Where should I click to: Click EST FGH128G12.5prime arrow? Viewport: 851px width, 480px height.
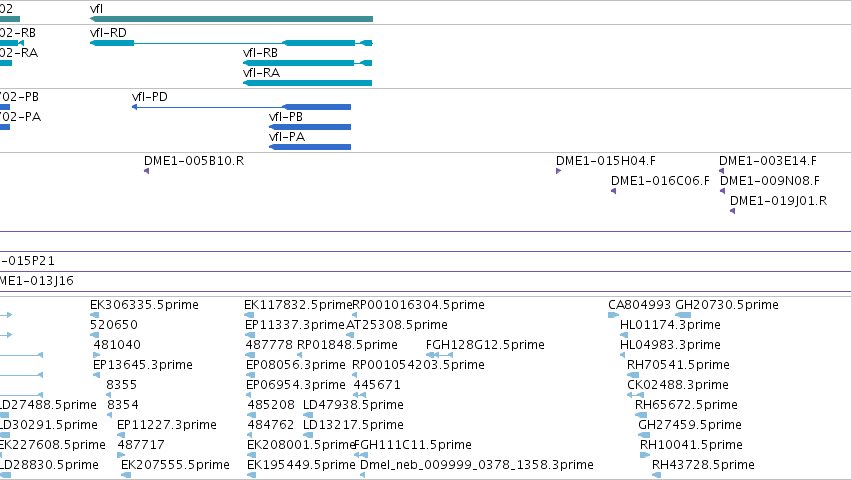pyautogui.click(x=440, y=355)
